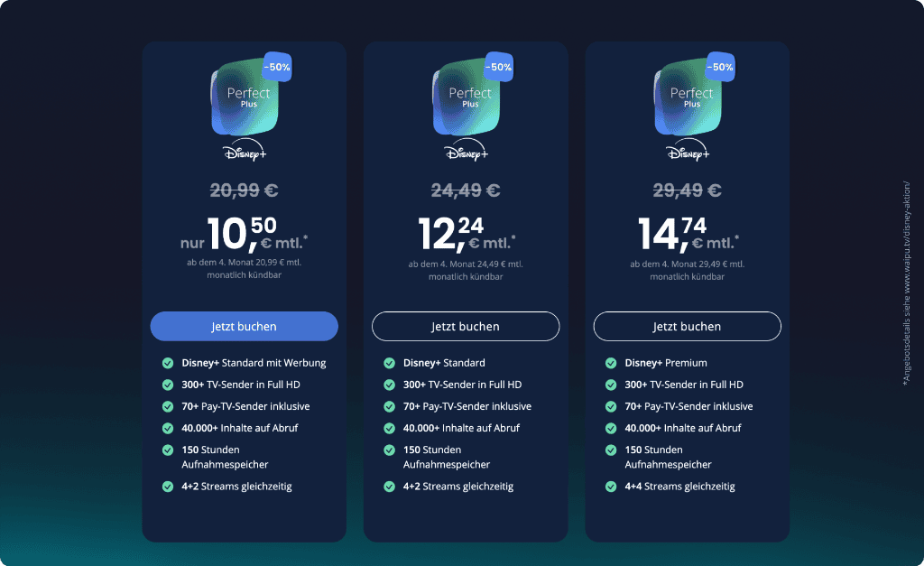Image resolution: width=924 pixels, height=566 pixels.
Task: Click the checkmark beside Disney+ Standard mit Werbung
Action: click(x=168, y=363)
